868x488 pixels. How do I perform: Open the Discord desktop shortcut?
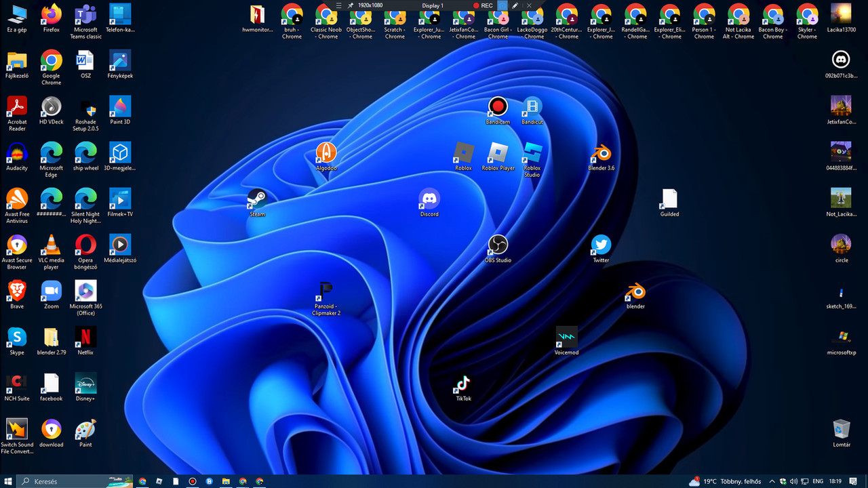429,203
